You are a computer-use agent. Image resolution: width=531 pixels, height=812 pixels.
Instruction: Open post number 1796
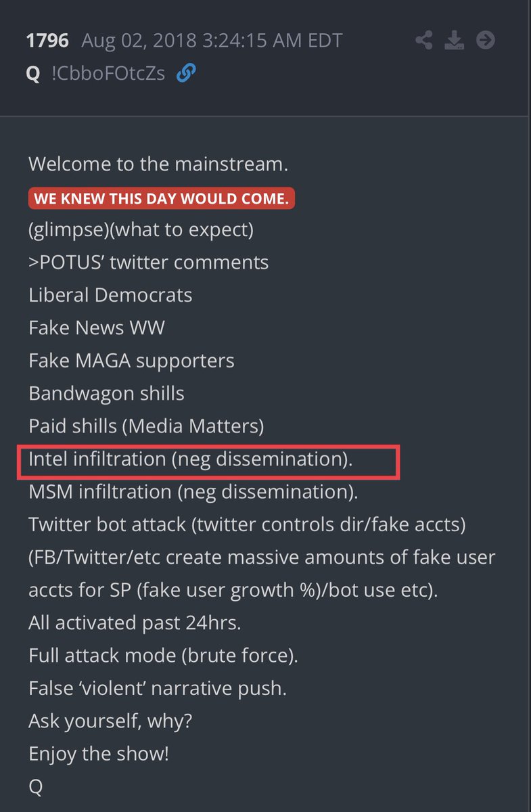tap(47, 41)
